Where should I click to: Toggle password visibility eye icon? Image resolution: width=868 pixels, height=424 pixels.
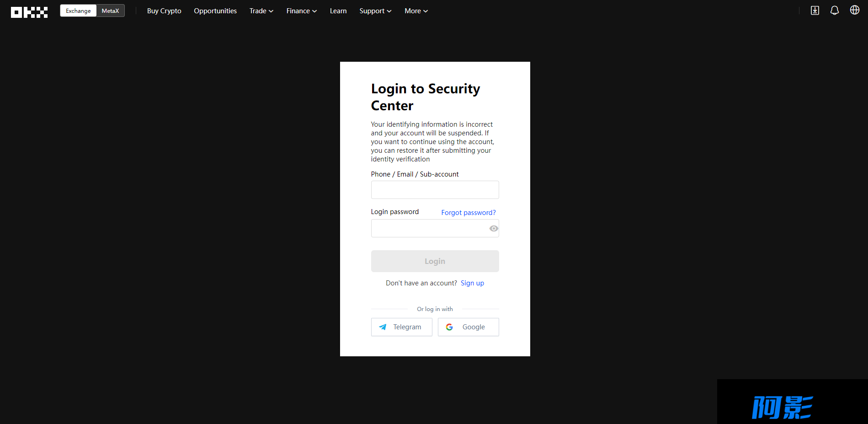click(494, 228)
